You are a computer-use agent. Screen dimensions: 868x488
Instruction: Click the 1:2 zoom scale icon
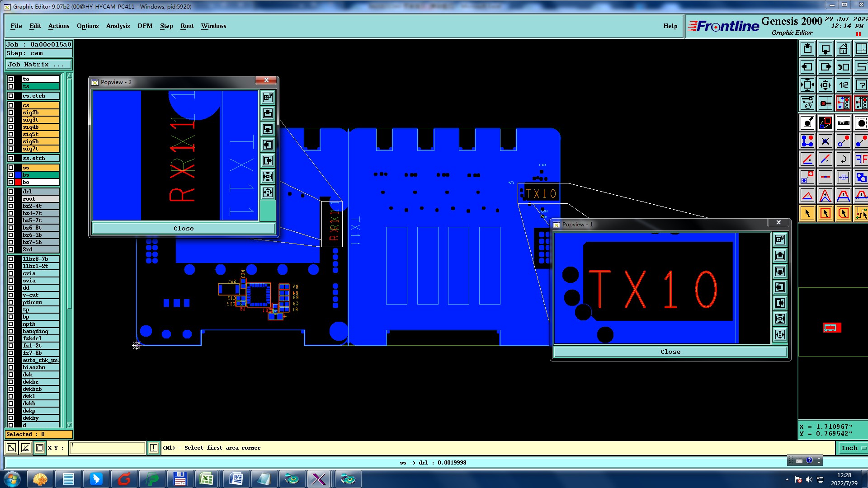point(843,85)
